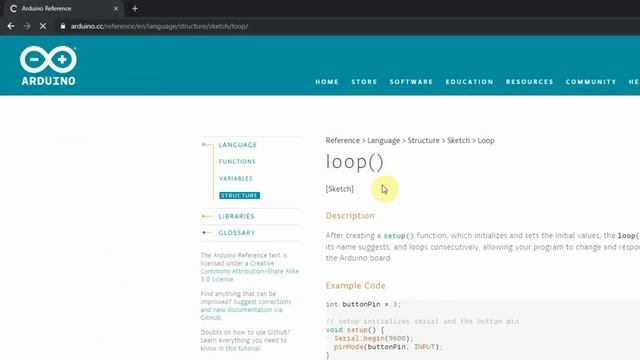640x360 pixels.
Task: Open the Suggest corrections via GitHub link
Action: pos(246,310)
